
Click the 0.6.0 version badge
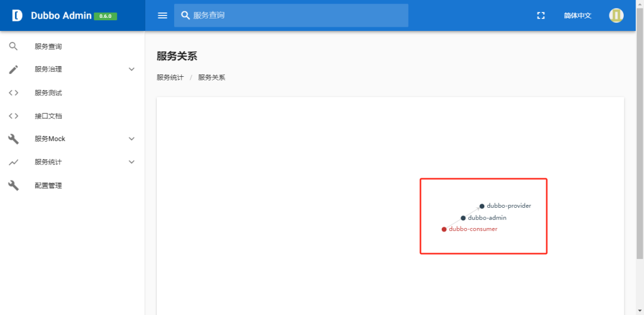click(x=106, y=16)
